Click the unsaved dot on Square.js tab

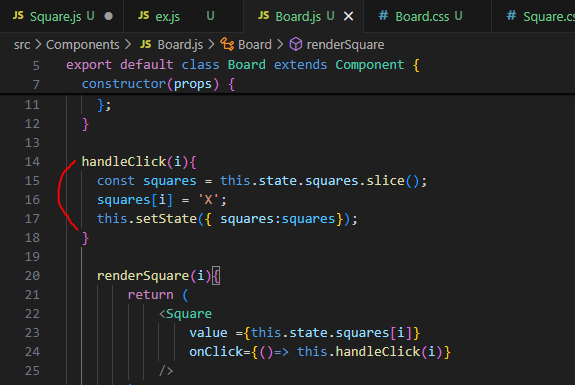click(x=109, y=16)
